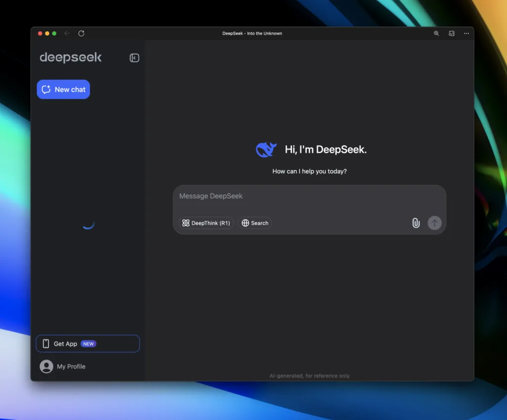Click the window title "DeepSeek - Into the Unknown"

coord(252,33)
